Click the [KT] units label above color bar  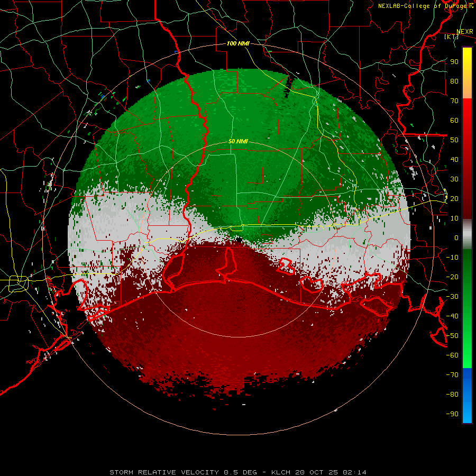coord(452,36)
